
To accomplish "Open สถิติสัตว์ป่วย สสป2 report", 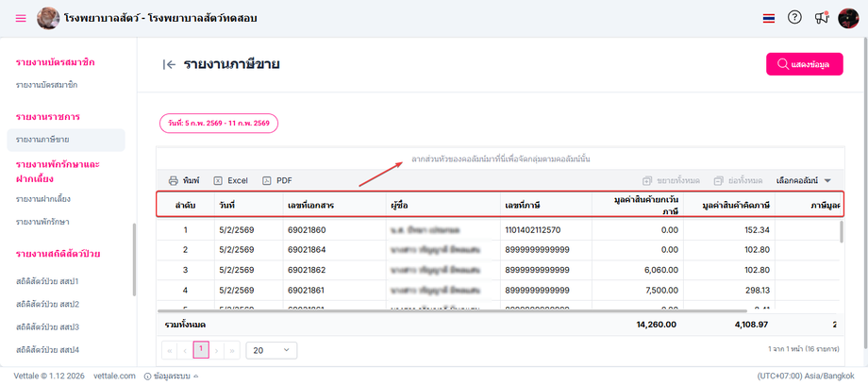I will coord(47,304).
